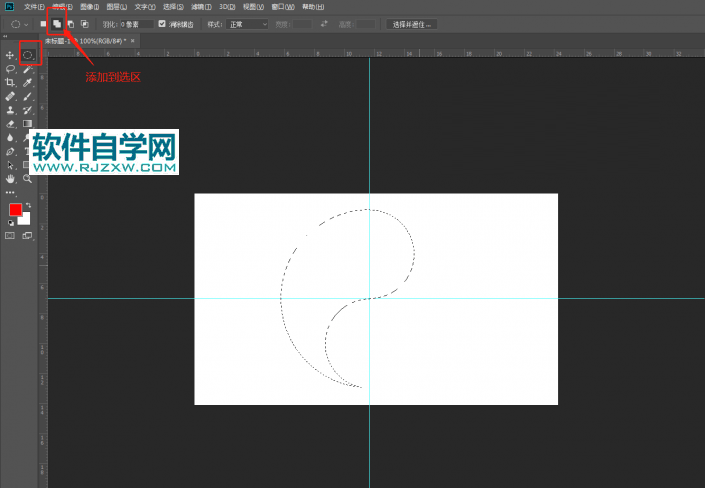Open the 文件 (File) menu
Viewport: 705px width, 488px height.
34,6
